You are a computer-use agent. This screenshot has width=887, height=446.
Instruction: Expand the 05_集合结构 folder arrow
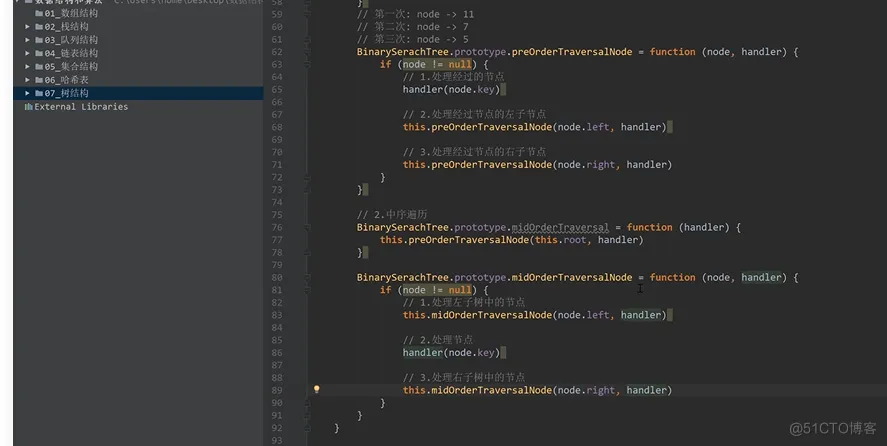27,67
